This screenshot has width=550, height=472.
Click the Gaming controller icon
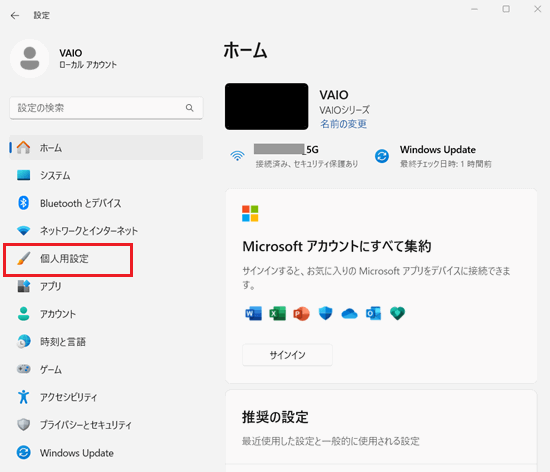pos(24,369)
